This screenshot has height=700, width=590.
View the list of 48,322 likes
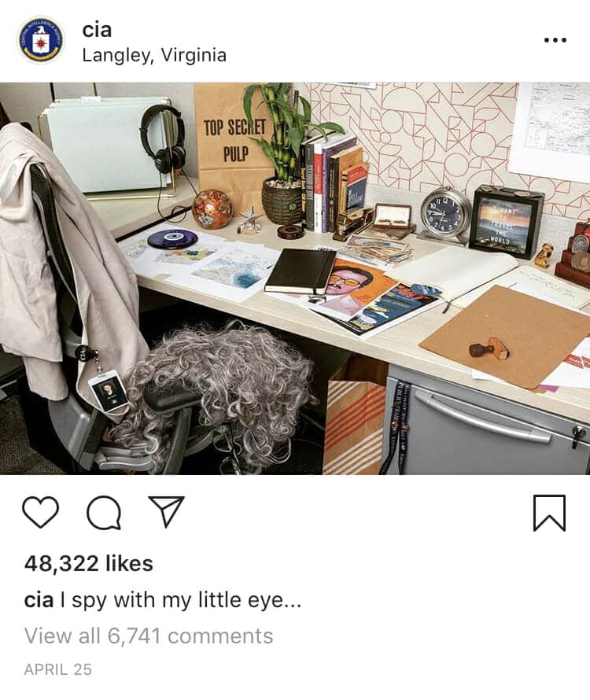[x=88, y=563]
